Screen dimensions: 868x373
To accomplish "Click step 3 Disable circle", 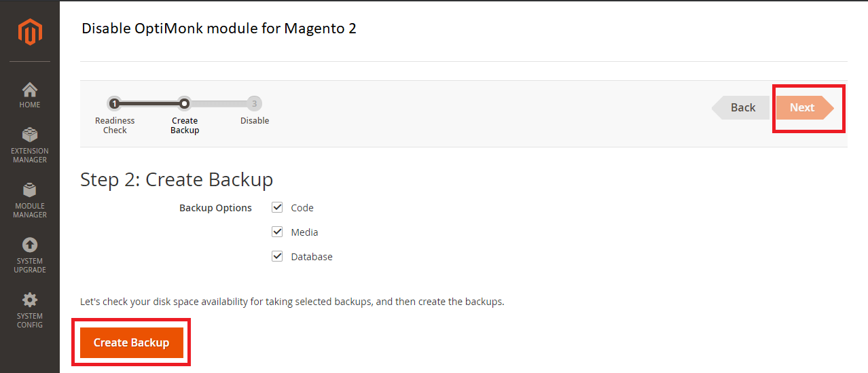I will point(254,103).
